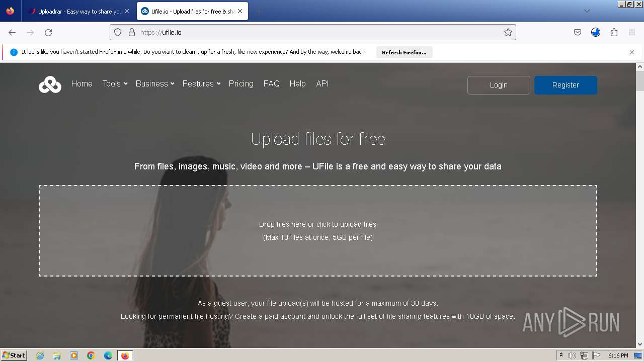
Task: Open the tracking protection shield icon
Action: [x=118, y=32]
